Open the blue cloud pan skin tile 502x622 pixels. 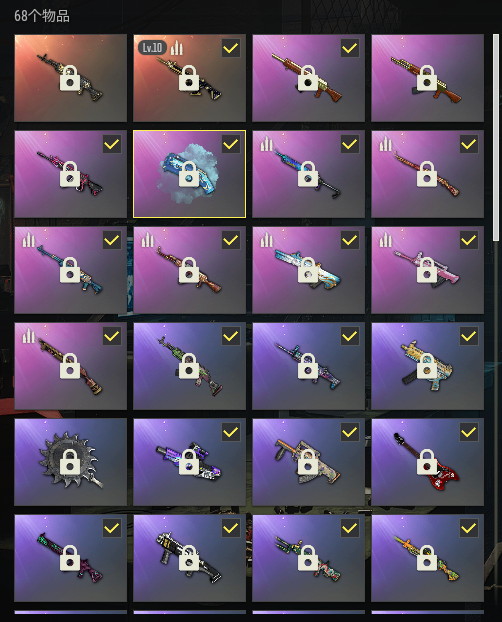coord(189,174)
